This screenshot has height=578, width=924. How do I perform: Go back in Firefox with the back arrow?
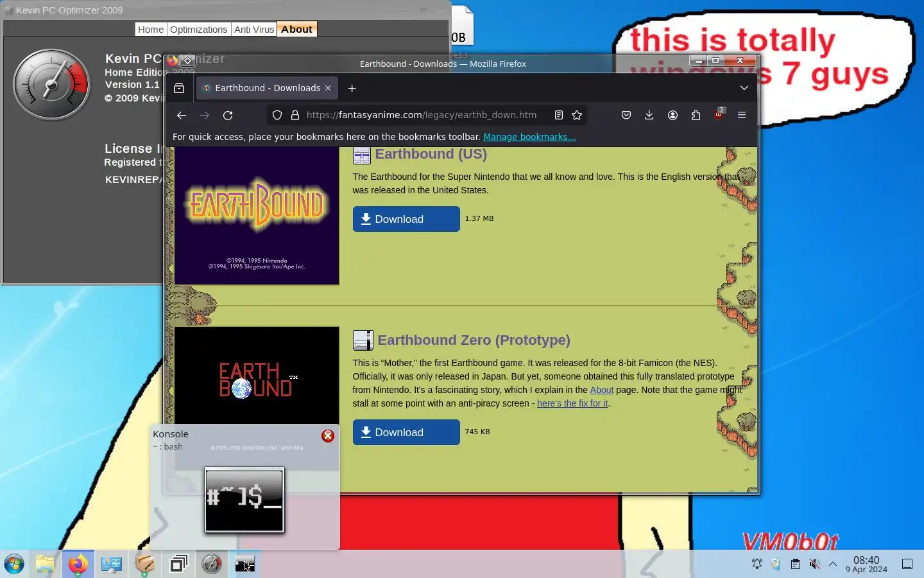182,115
